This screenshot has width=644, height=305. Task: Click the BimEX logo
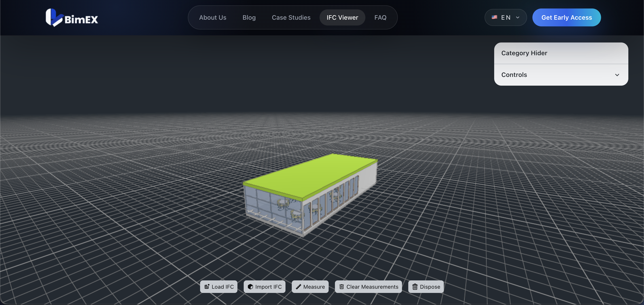tap(72, 17)
